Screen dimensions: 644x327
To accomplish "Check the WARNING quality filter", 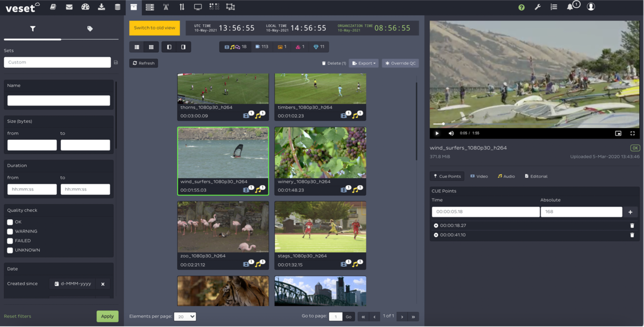I will click(x=10, y=232).
